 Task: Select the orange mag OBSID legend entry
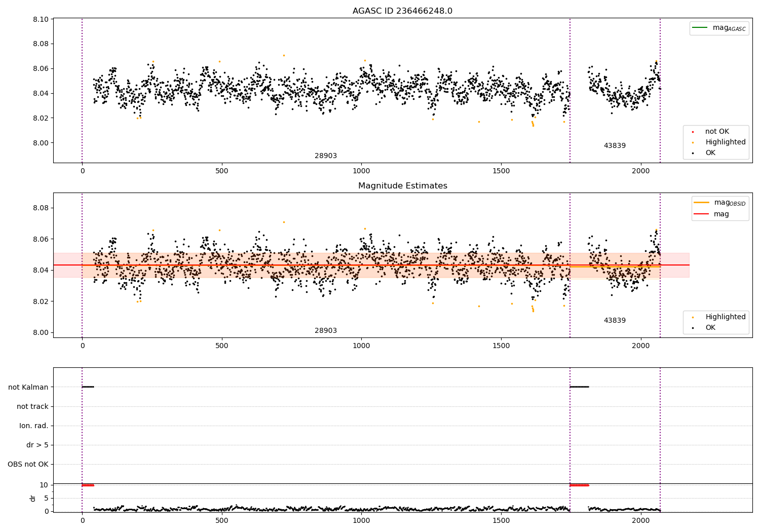719,203
